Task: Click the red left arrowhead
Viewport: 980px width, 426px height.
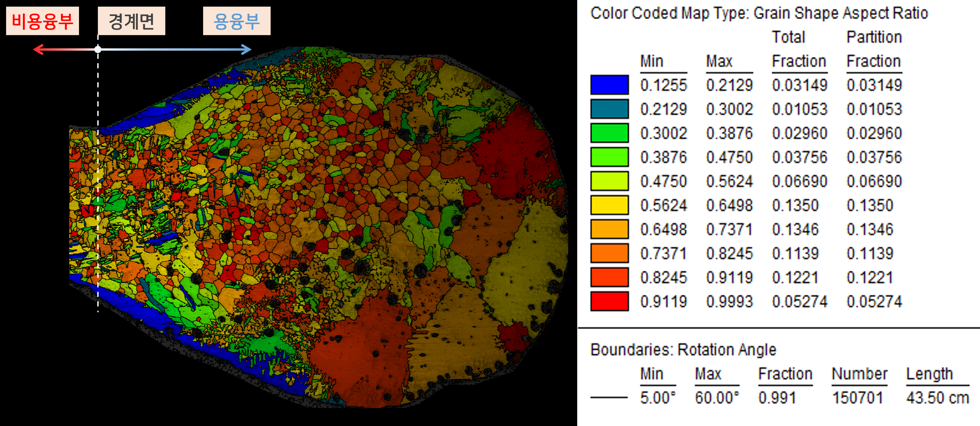Action: tap(37, 49)
